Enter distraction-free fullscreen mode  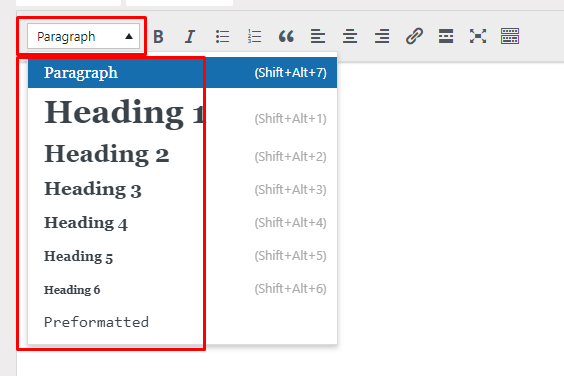[x=478, y=36]
